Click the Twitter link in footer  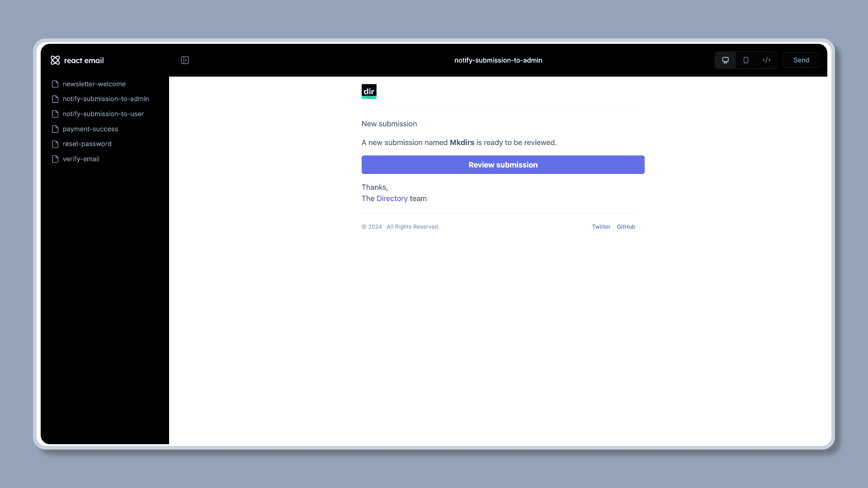click(x=601, y=226)
